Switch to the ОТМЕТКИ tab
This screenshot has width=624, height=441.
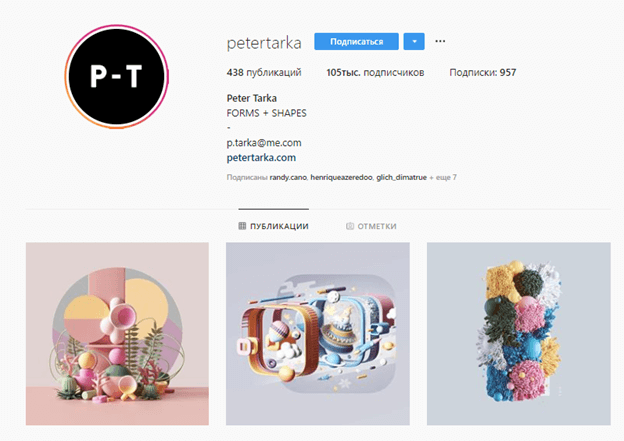click(371, 226)
